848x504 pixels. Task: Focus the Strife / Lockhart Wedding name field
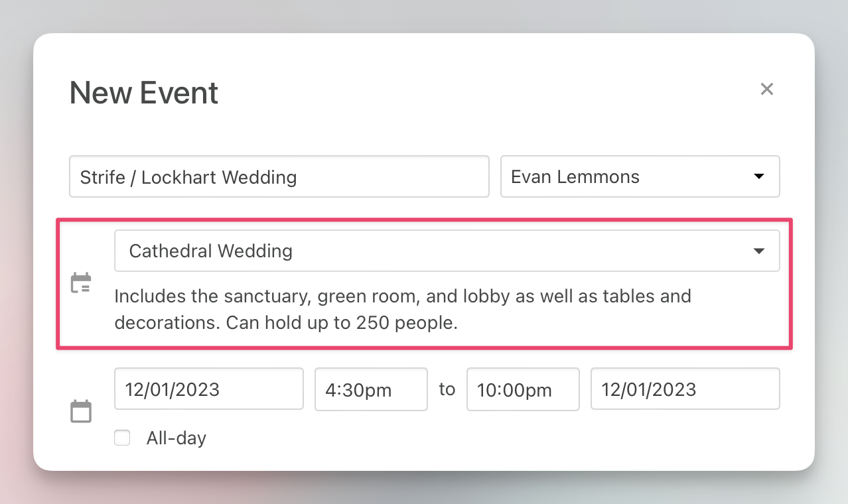279,176
